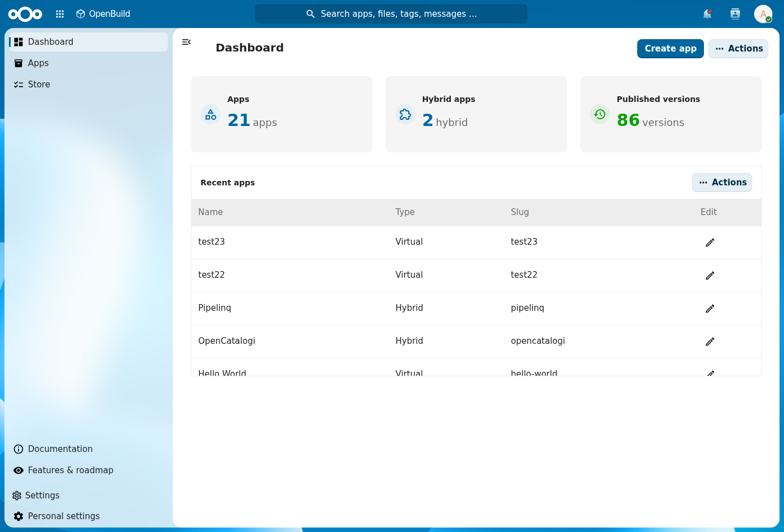Open Personal settings in the sidebar
The width and height of the screenshot is (784, 532).
tap(88, 516)
